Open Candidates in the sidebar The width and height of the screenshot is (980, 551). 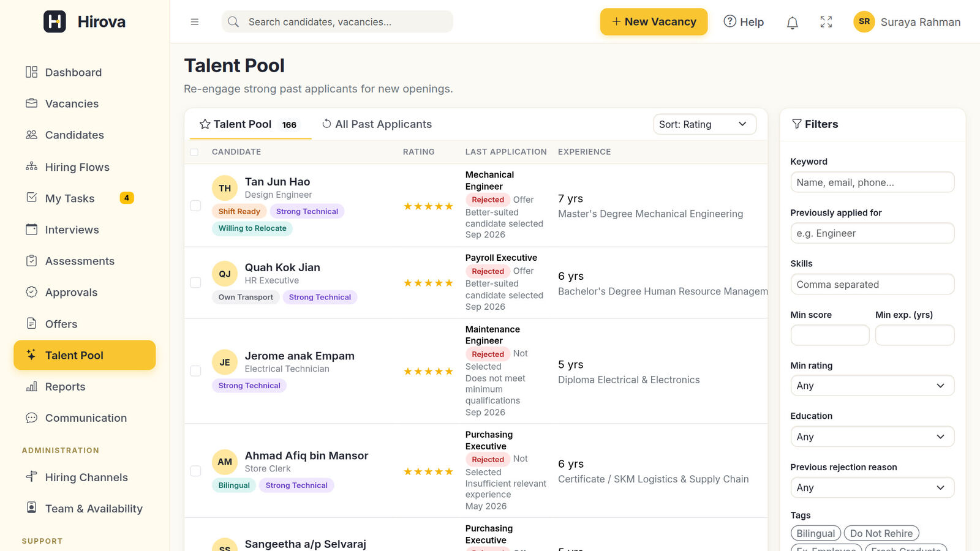click(85, 135)
